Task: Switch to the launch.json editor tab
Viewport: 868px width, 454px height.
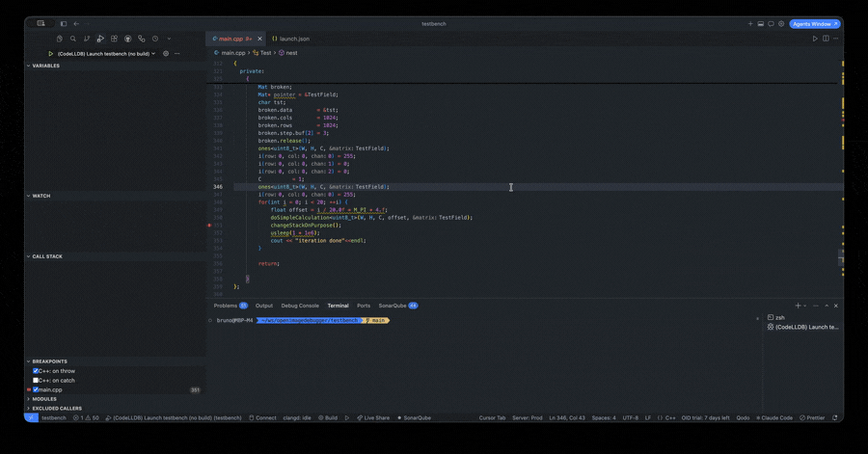Action: 290,39
